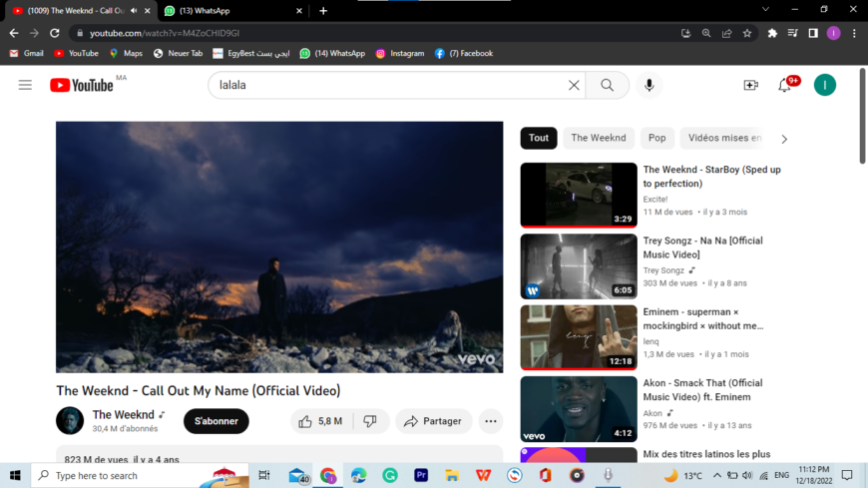Clear the search text with the X

click(x=574, y=85)
